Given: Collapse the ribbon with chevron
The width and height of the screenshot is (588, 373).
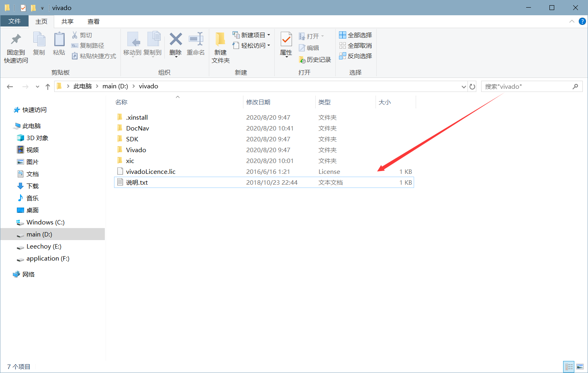Looking at the screenshot, I should [x=572, y=21].
